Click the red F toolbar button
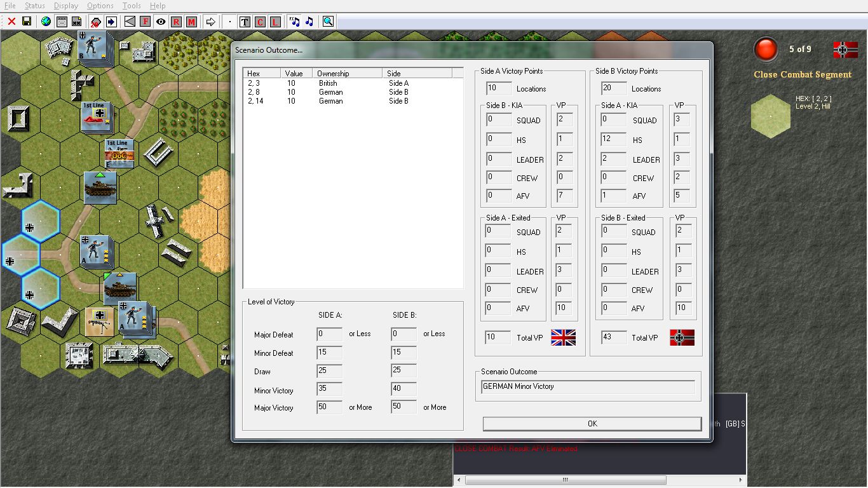This screenshot has height=488, width=868. 146,22
